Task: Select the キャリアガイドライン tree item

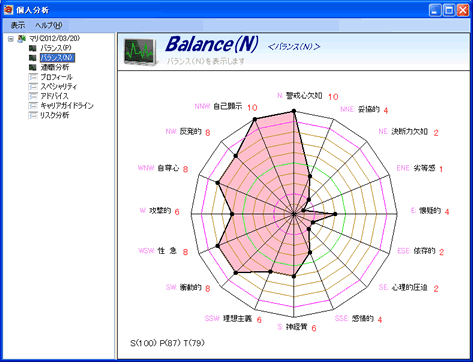Action: 67,106
